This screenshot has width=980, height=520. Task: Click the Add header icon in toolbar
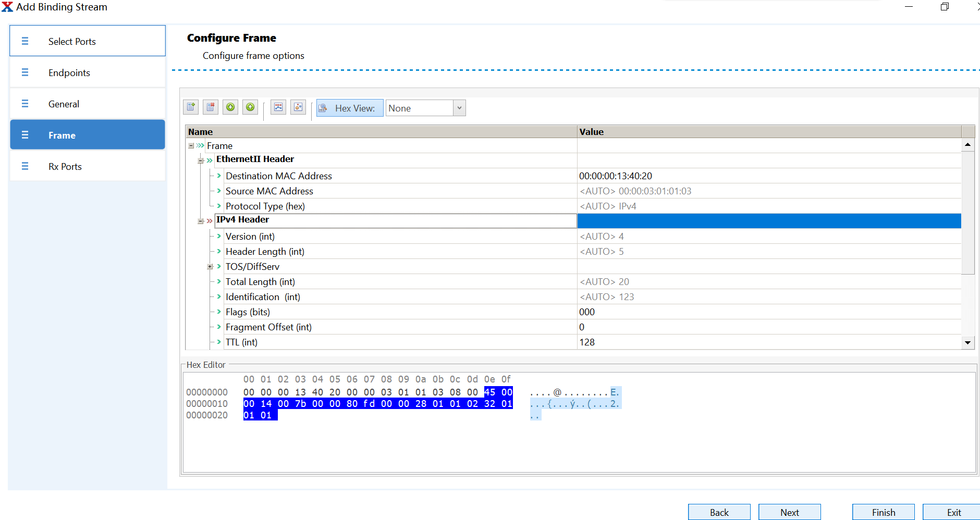(191, 107)
